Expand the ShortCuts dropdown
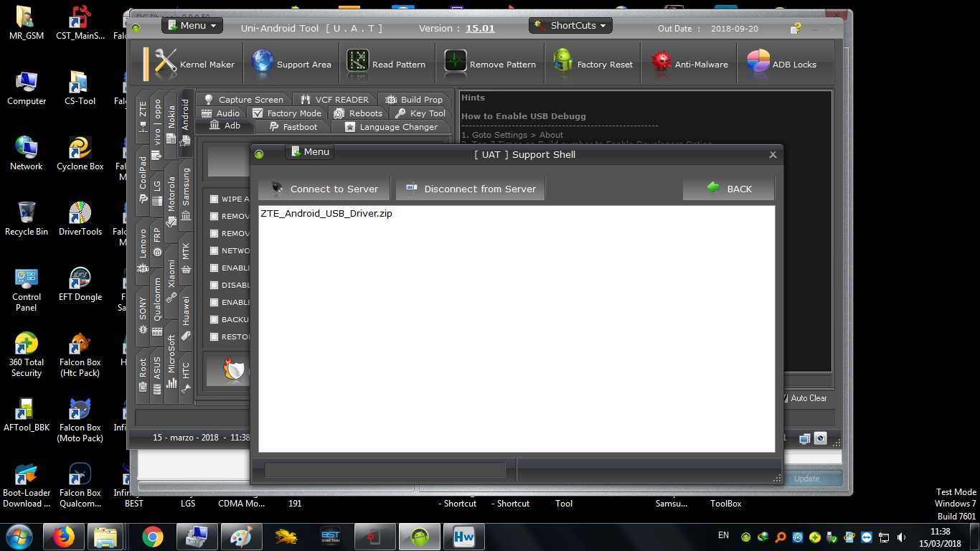The width and height of the screenshot is (980, 551). point(570,25)
